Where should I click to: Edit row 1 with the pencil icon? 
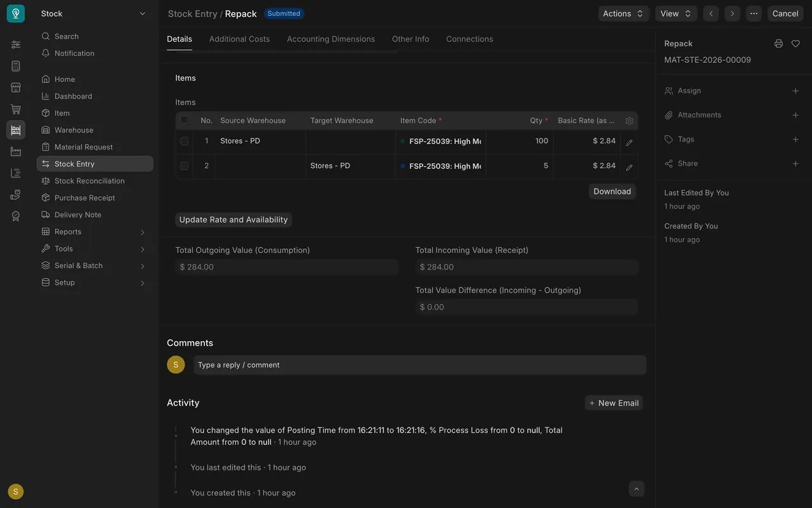pos(629,142)
